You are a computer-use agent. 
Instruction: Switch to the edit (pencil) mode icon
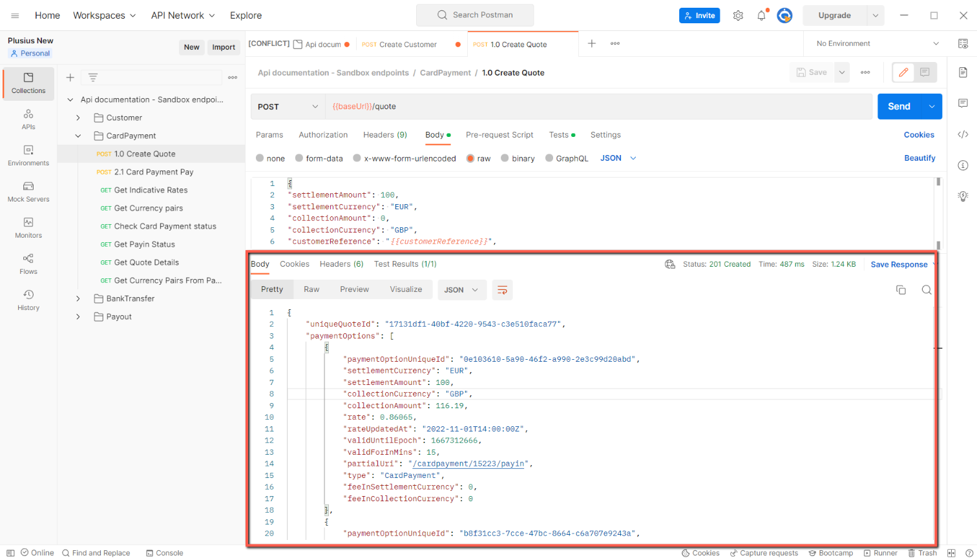click(x=903, y=72)
